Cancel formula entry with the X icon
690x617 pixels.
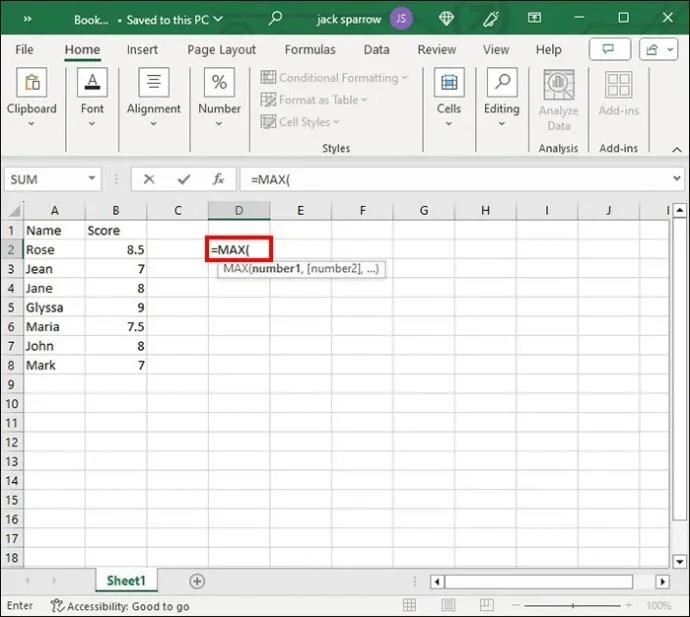[149, 180]
